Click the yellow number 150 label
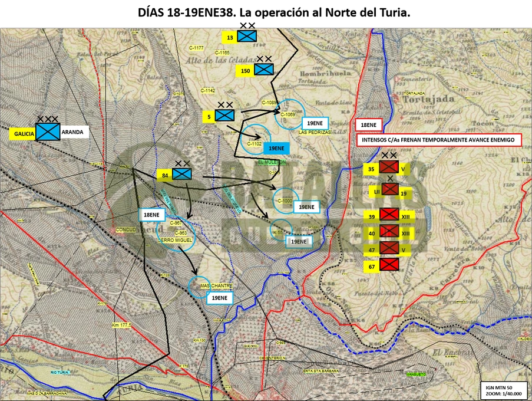The width and height of the screenshot is (532, 401). pyautogui.click(x=246, y=71)
